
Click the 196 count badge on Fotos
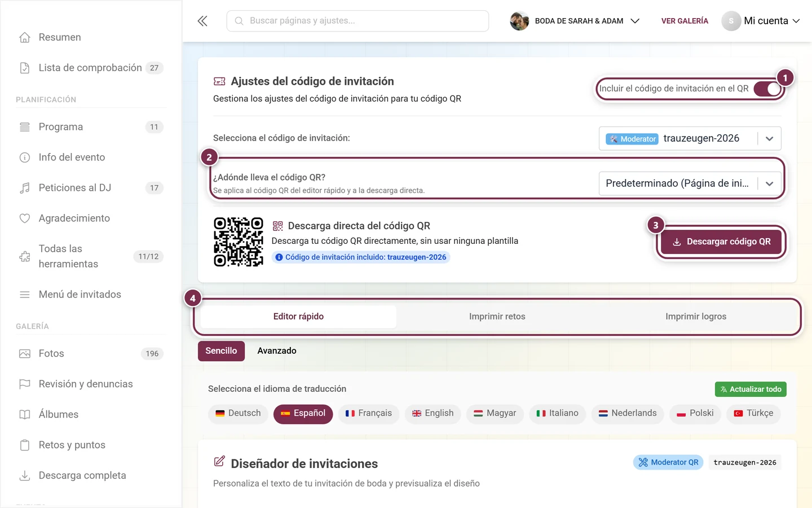[152, 354]
